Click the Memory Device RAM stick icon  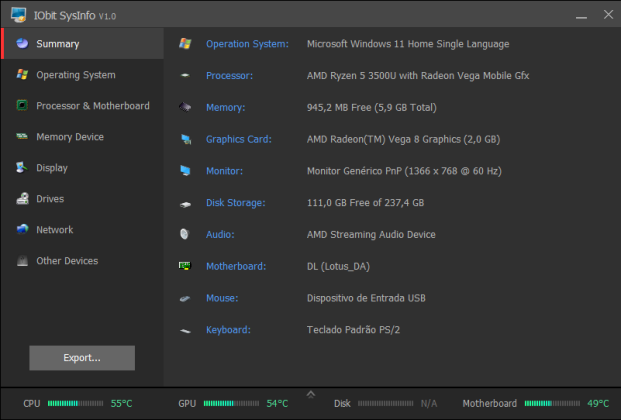tap(22, 137)
